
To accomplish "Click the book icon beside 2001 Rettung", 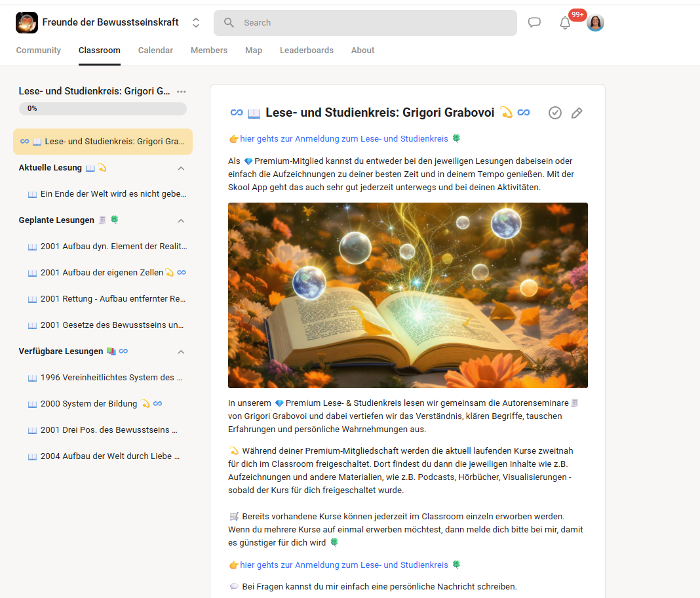I will pos(33,299).
